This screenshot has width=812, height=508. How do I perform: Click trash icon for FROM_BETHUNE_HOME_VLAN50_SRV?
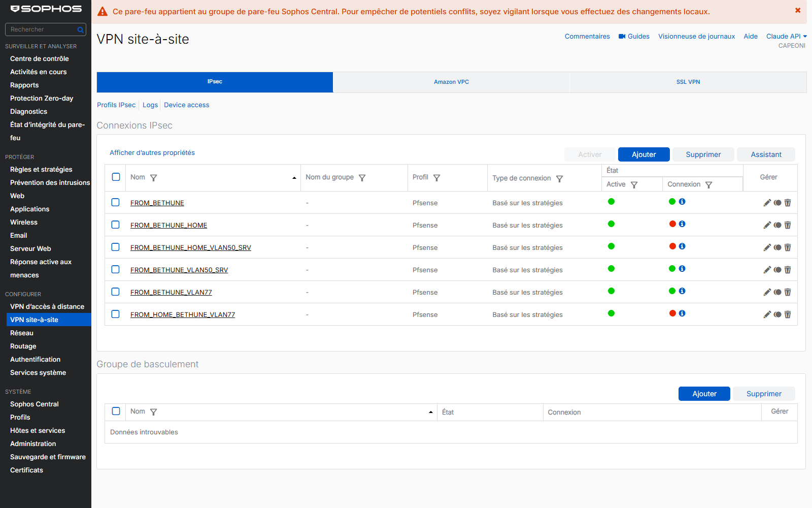788,247
